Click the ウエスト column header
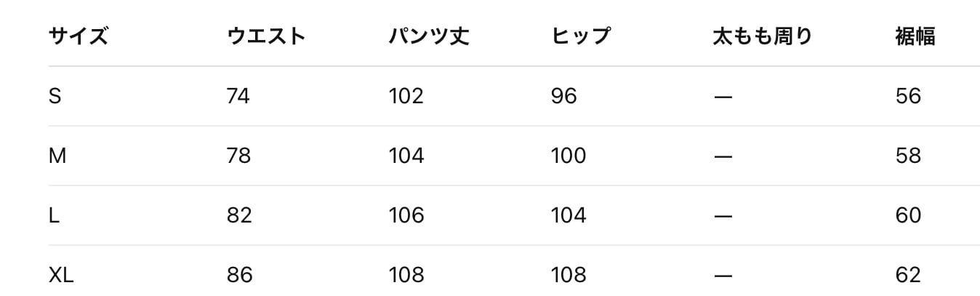This screenshot has height=296, width=980. pos(266,36)
